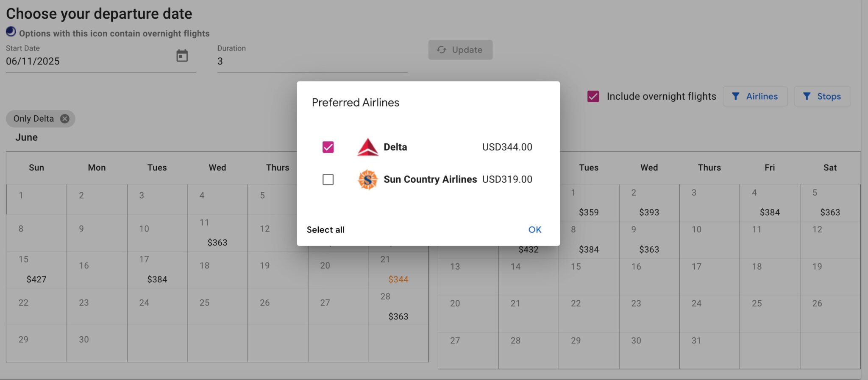Uncheck the Delta checkbox
This screenshot has height=380, width=868.
[x=327, y=147]
